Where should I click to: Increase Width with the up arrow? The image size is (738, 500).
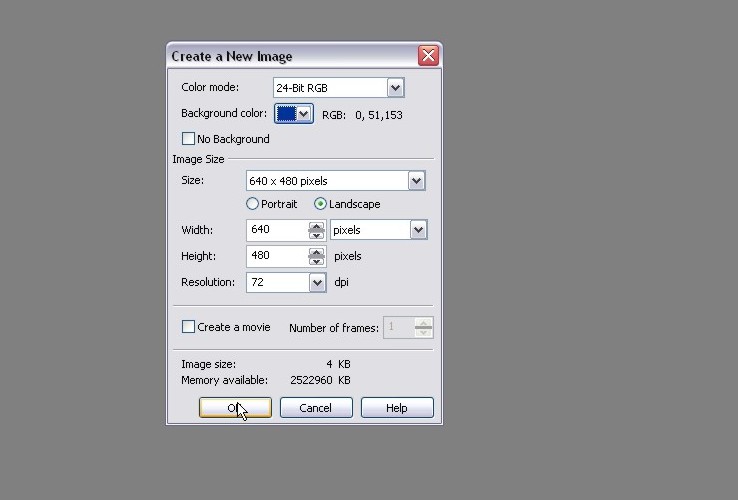(x=316, y=226)
